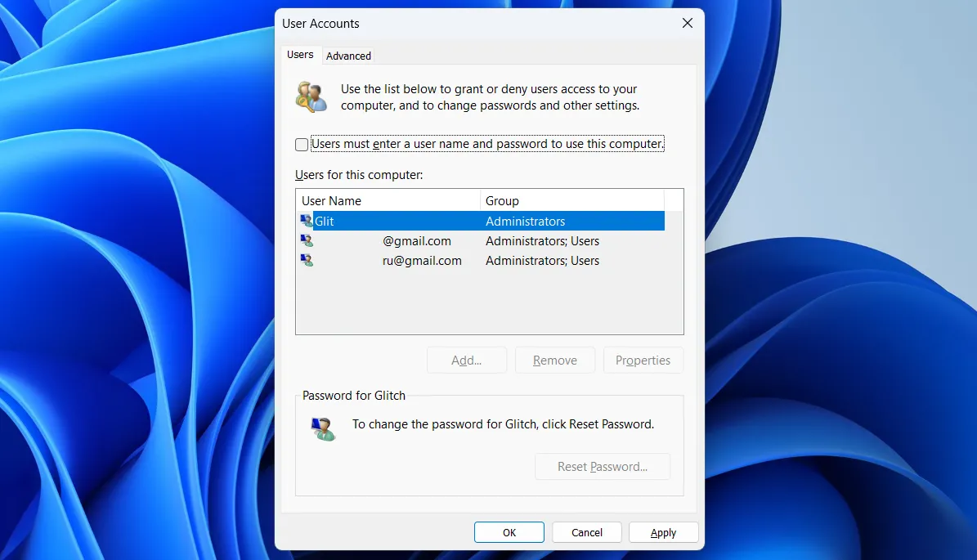
Task: Select the Users tab
Action: [300, 54]
